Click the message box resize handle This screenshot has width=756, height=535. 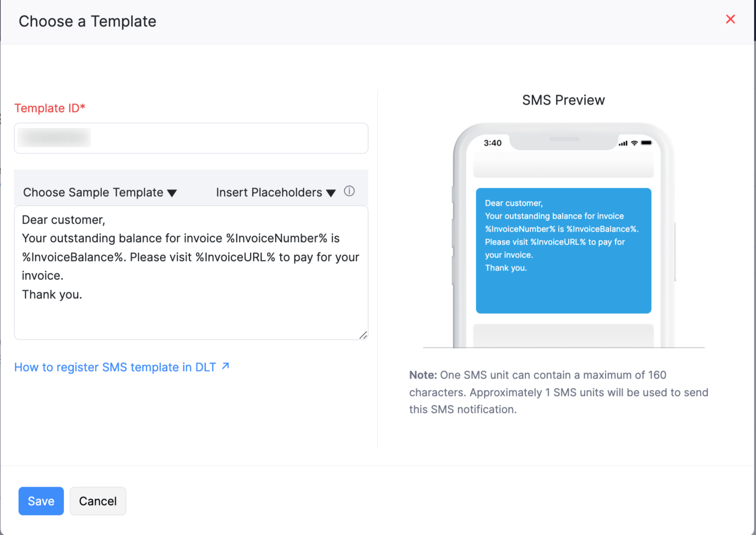363,335
